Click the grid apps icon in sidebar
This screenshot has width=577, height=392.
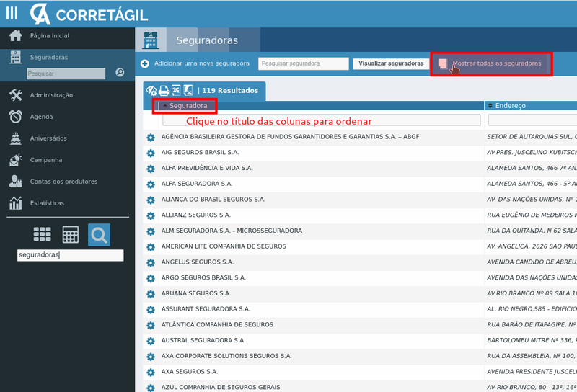click(x=43, y=234)
